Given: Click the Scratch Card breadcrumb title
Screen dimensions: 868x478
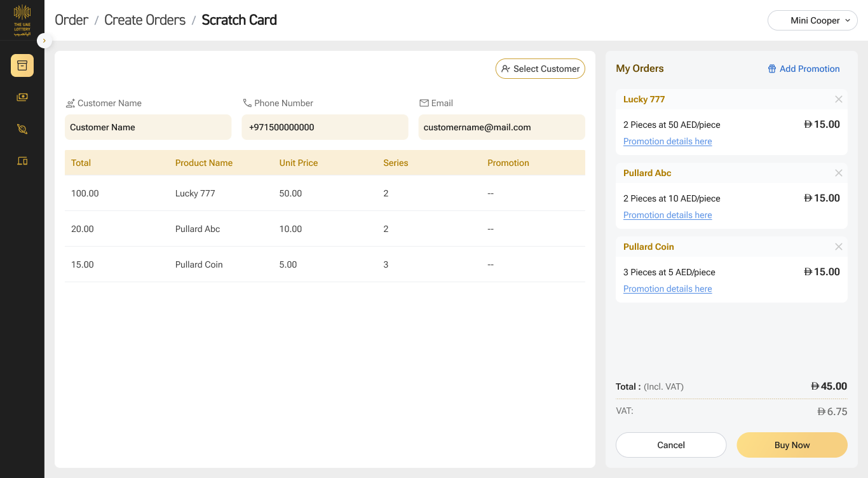Looking at the screenshot, I should point(240,20).
